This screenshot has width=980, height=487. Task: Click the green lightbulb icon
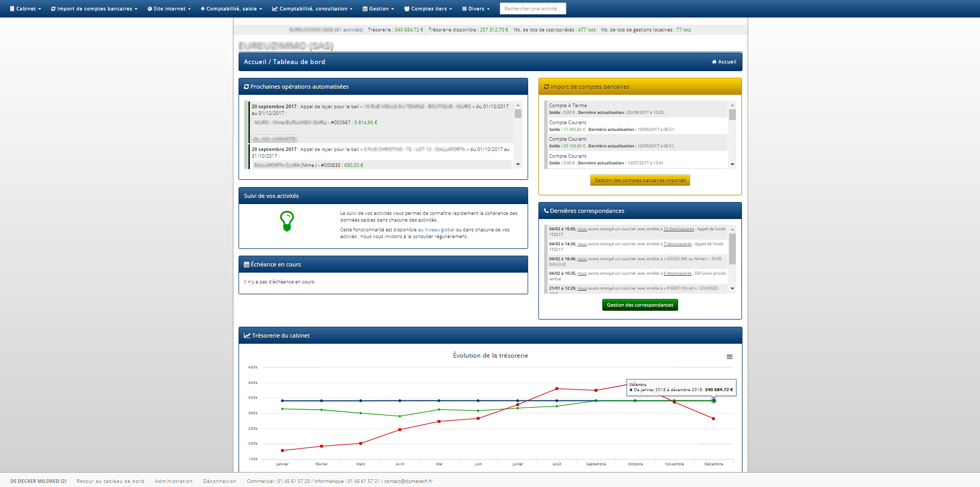[287, 221]
